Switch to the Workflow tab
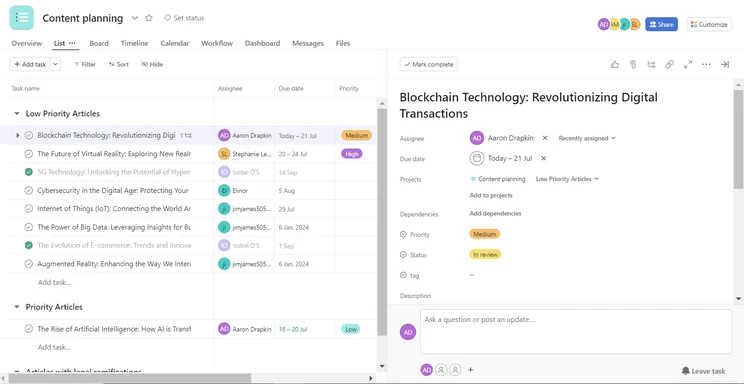Screen dimensions: 744x384 coord(217,43)
